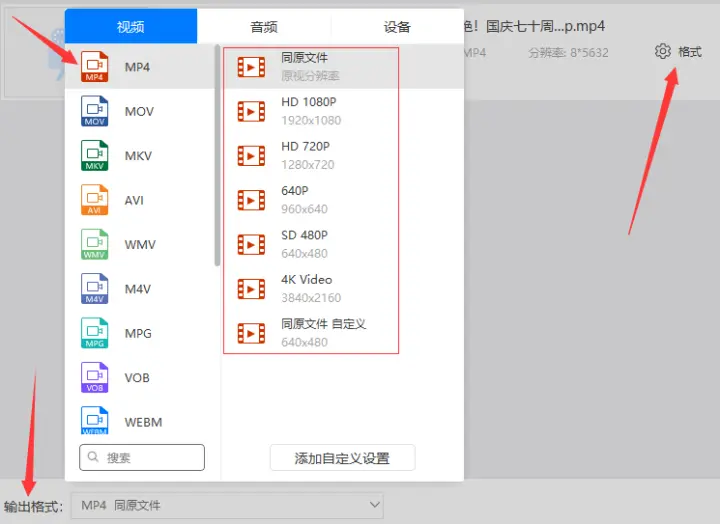Click inside the 搜索 search field
This screenshot has height=524, width=720.
click(x=142, y=457)
